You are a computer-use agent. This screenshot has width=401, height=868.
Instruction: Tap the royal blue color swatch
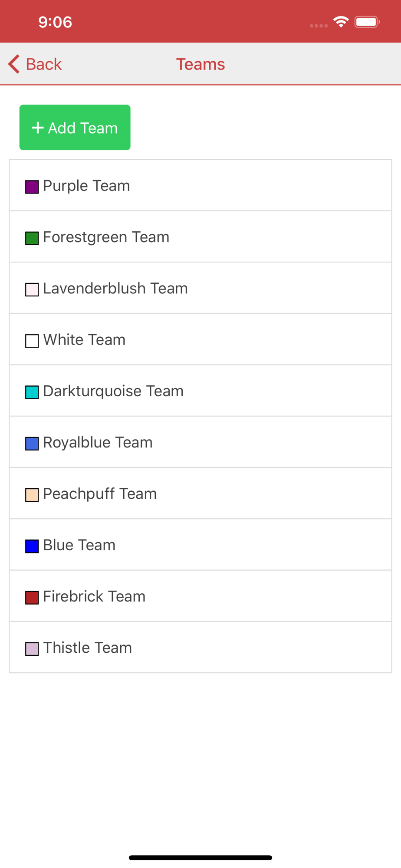pos(32,444)
